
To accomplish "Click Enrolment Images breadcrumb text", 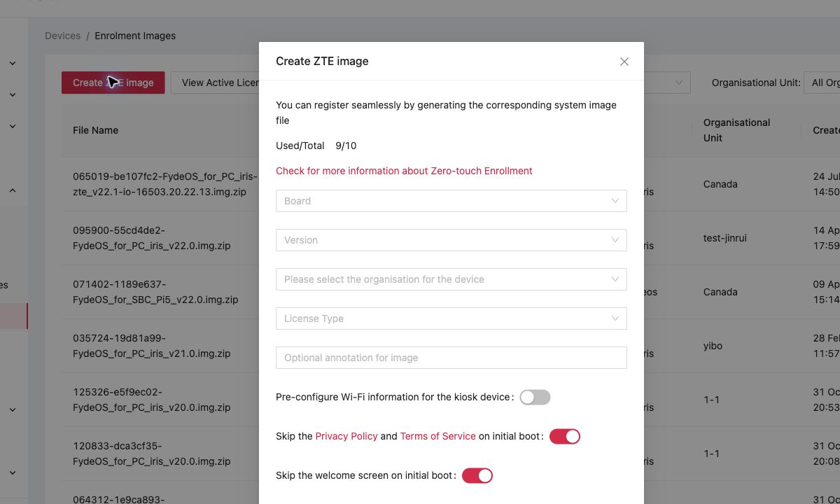I will coord(135,36).
